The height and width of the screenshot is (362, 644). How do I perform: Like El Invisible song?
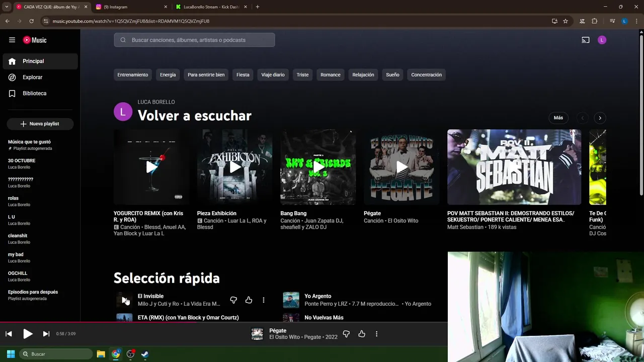point(249,300)
